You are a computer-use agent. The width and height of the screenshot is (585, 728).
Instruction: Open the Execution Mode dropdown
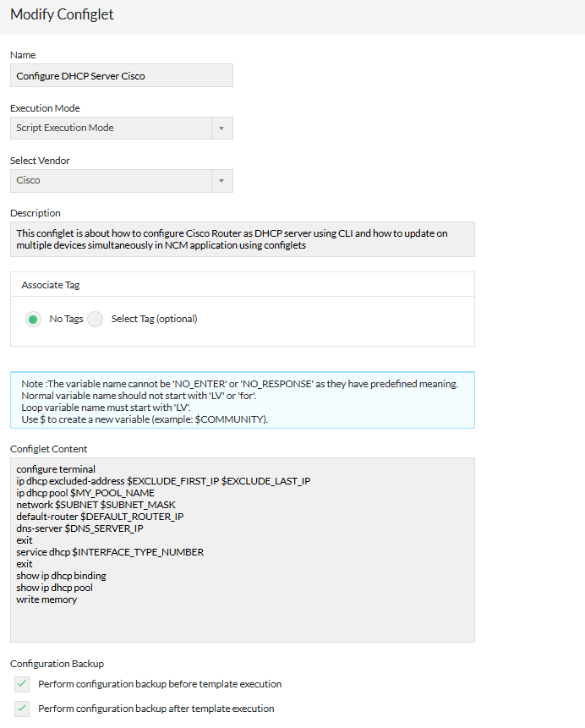click(121, 128)
